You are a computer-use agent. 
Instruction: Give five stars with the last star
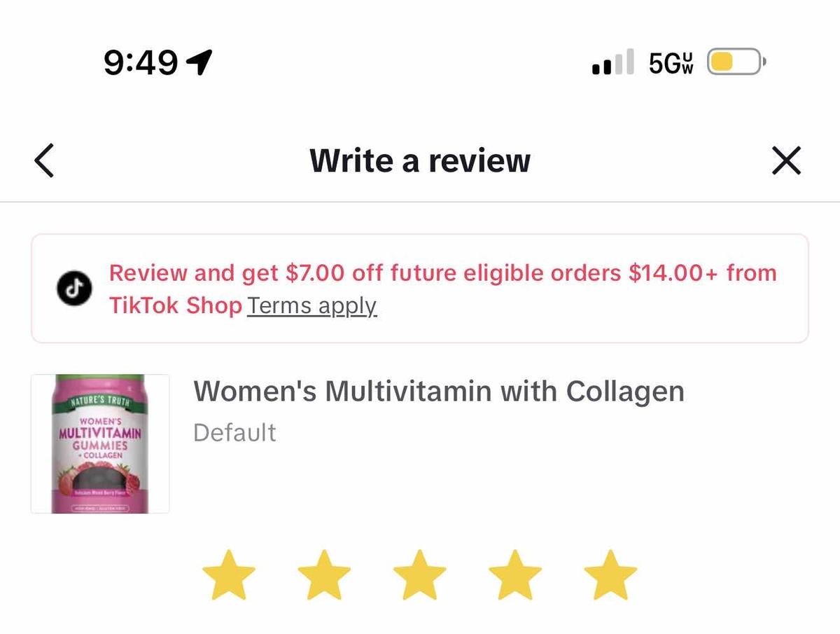point(610,575)
